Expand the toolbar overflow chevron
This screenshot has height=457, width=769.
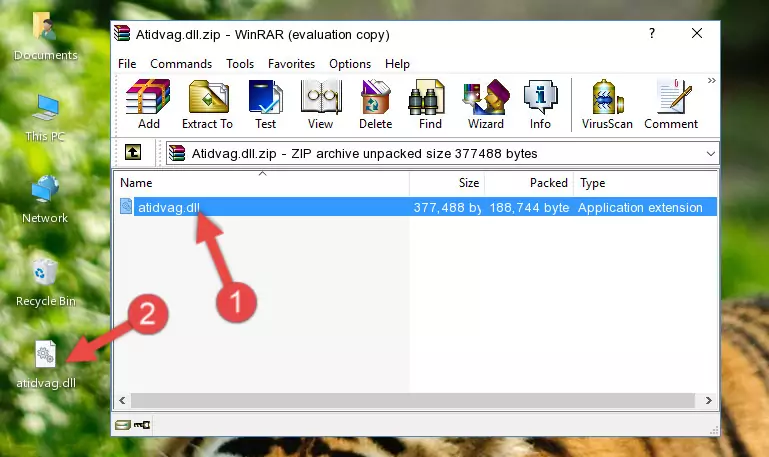(x=712, y=80)
